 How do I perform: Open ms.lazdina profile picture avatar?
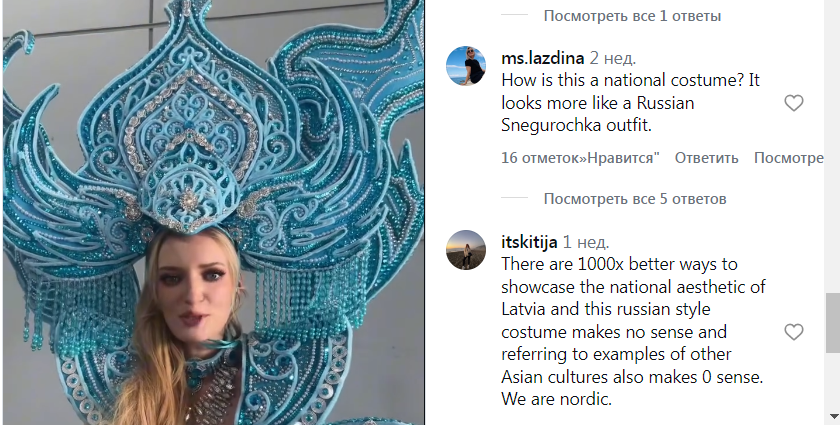pos(466,66)
